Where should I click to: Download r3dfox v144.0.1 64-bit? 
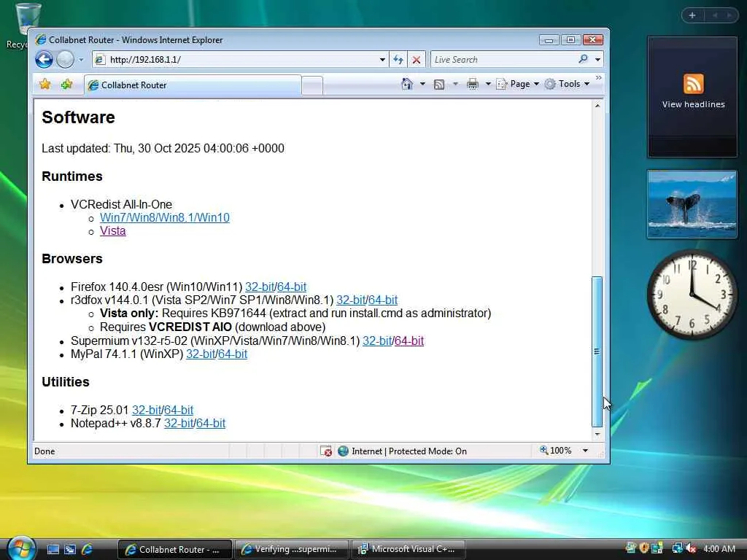pos(383,300)
